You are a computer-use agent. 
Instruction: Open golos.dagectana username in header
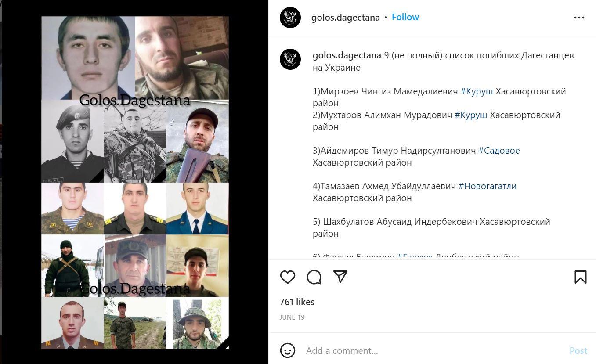(346, 18)
